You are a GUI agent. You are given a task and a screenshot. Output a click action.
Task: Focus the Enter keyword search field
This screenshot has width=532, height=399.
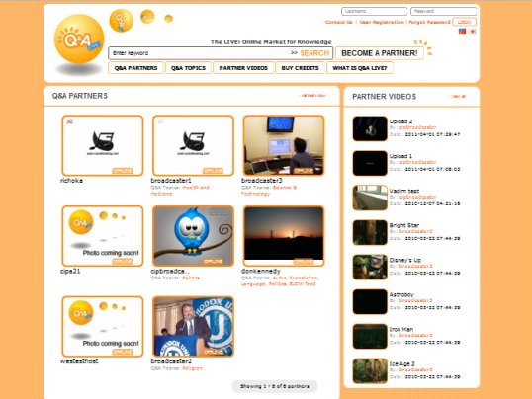(200, 53)
